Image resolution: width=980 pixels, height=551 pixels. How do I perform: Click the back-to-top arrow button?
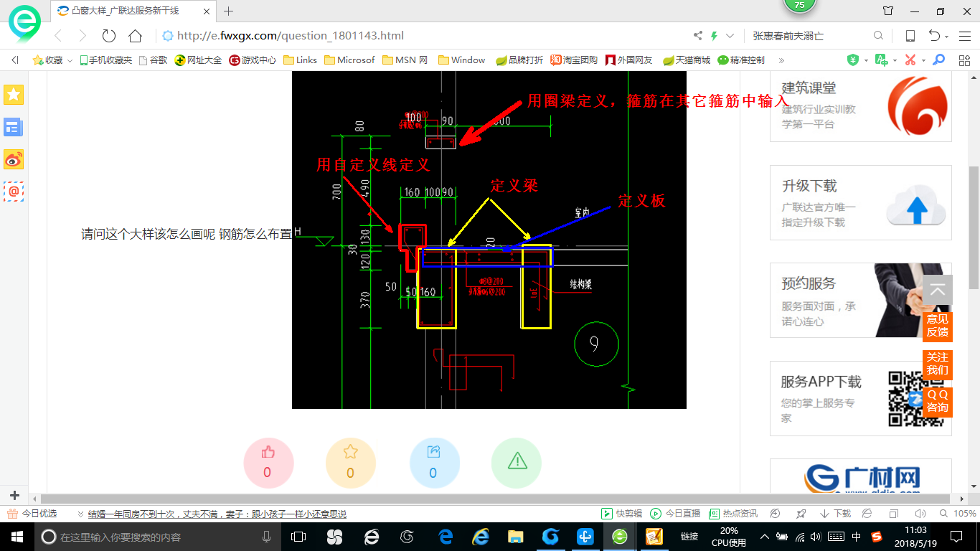pos(938,291)
